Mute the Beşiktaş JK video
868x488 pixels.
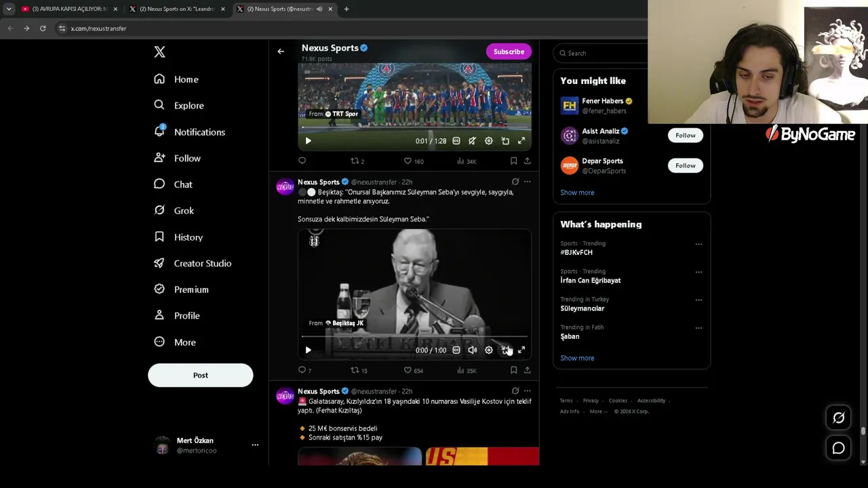pos(473,350)
